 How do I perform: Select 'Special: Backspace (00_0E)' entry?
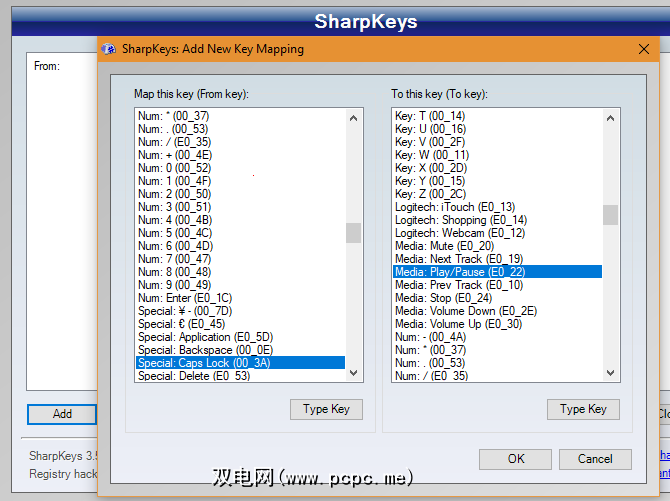coord(240,350)
